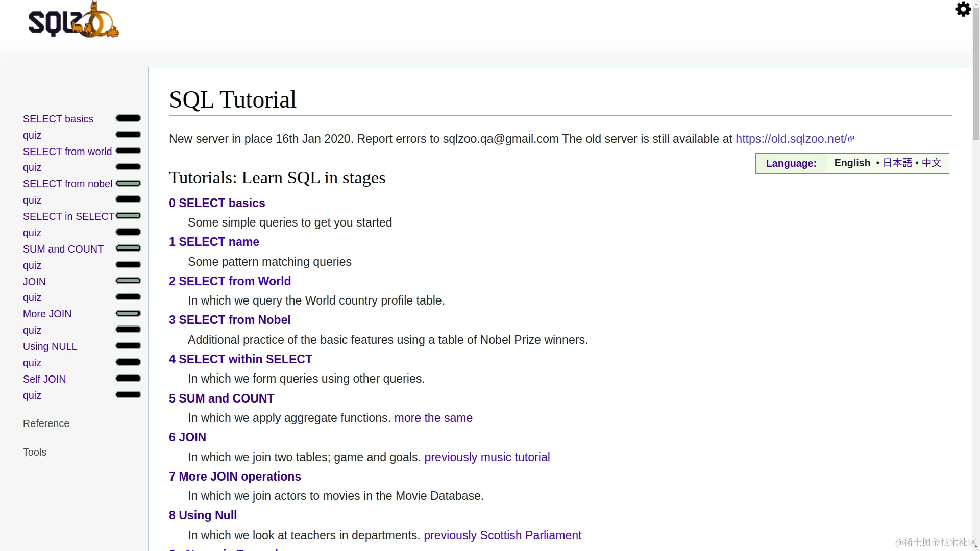
Task: Open sidebar link SELECT from world
Action: (67, 152)
